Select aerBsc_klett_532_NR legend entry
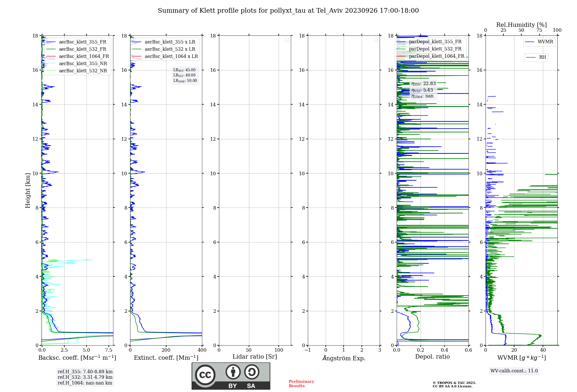This screenshot has height=392, width=577. [83, 71]
